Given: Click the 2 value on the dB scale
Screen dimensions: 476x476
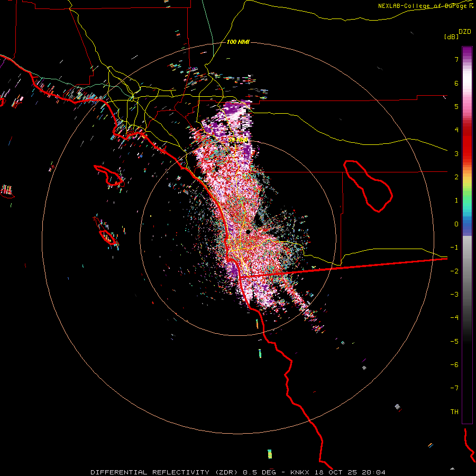Looking at the screenshot, I should tap(456, 177).
